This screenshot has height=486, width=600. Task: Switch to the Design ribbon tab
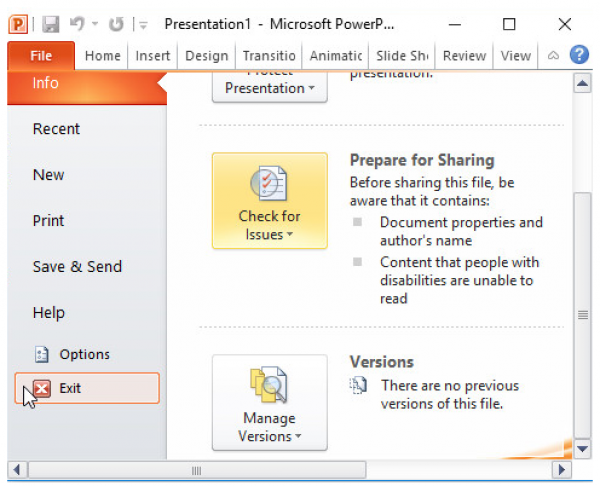(x=207, y=56)
